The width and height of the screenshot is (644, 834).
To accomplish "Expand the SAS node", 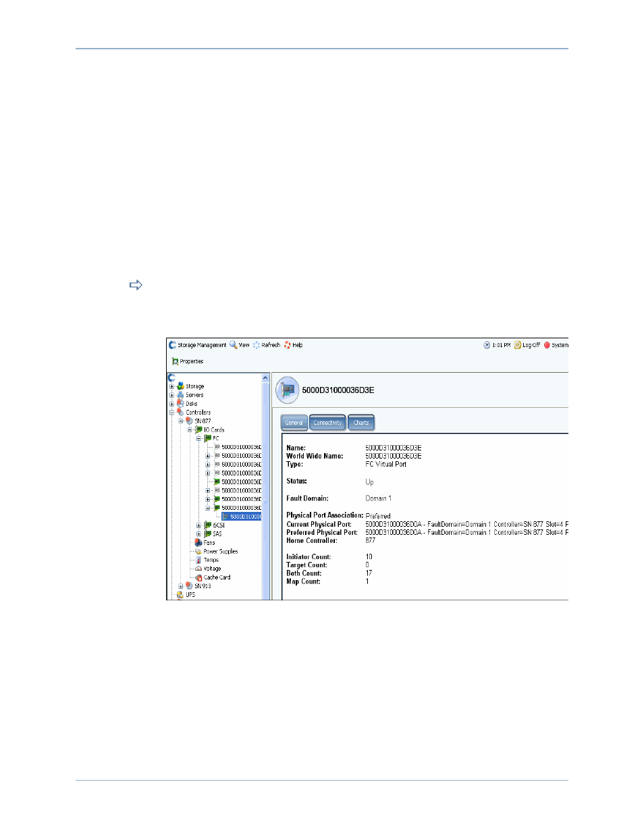I will coord(199,533).
